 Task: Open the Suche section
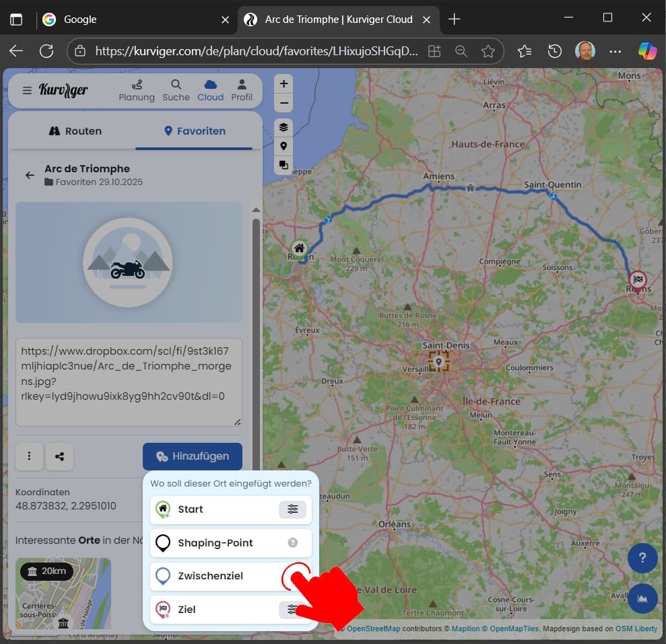tap(176, 90)
